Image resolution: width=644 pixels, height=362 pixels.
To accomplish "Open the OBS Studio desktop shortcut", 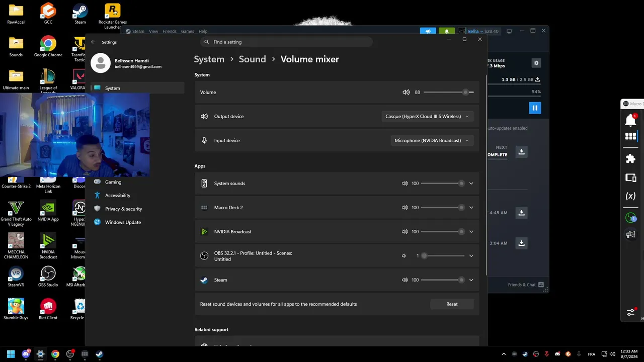I will [48, 276].
